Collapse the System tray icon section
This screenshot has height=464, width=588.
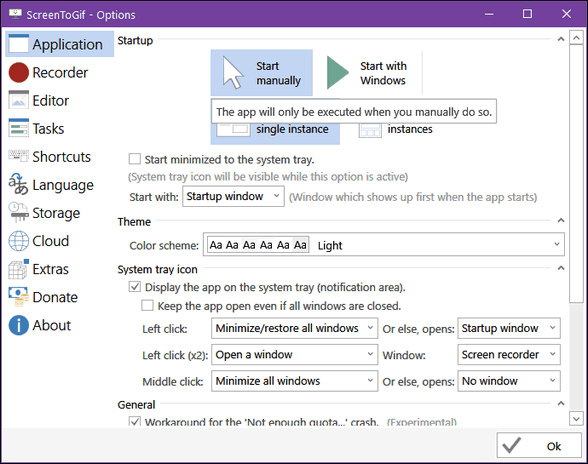click(561, 268)
